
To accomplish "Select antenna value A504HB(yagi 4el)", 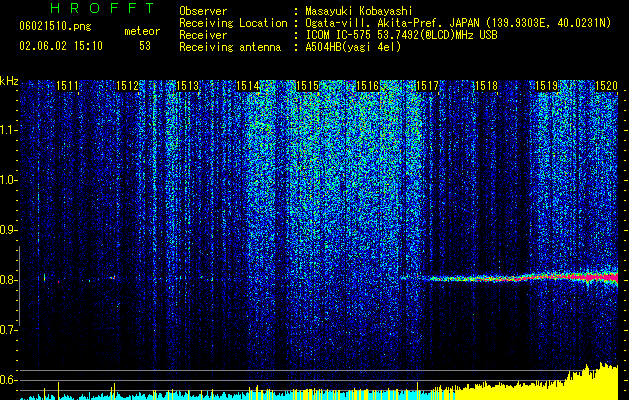I will [x=353, y=47].
